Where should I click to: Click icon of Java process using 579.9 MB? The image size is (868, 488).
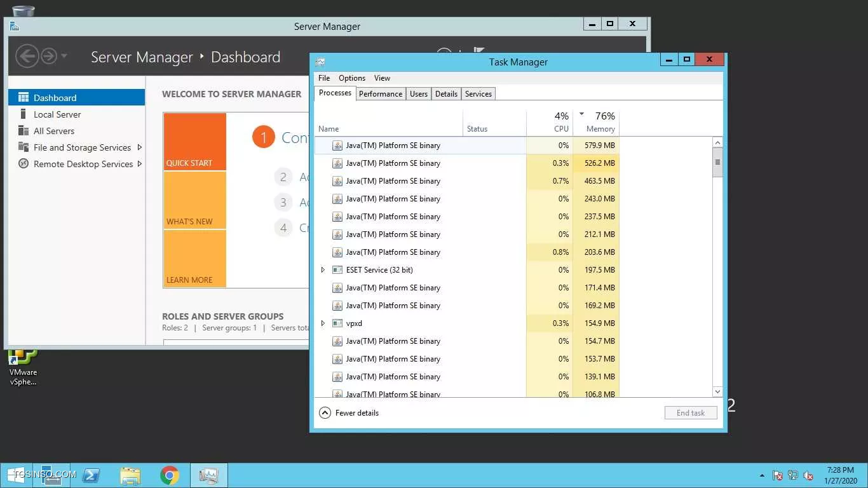coord(337,146)
